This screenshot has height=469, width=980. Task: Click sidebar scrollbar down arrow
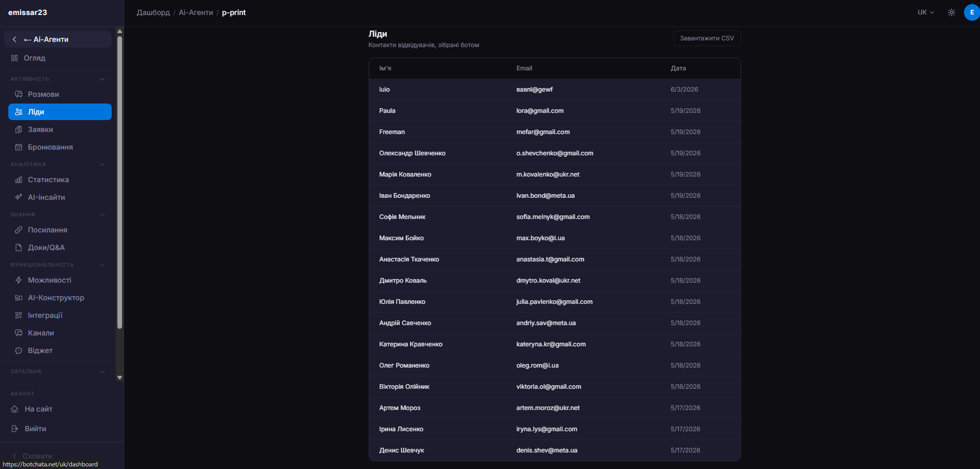click(x=120, y=378)
